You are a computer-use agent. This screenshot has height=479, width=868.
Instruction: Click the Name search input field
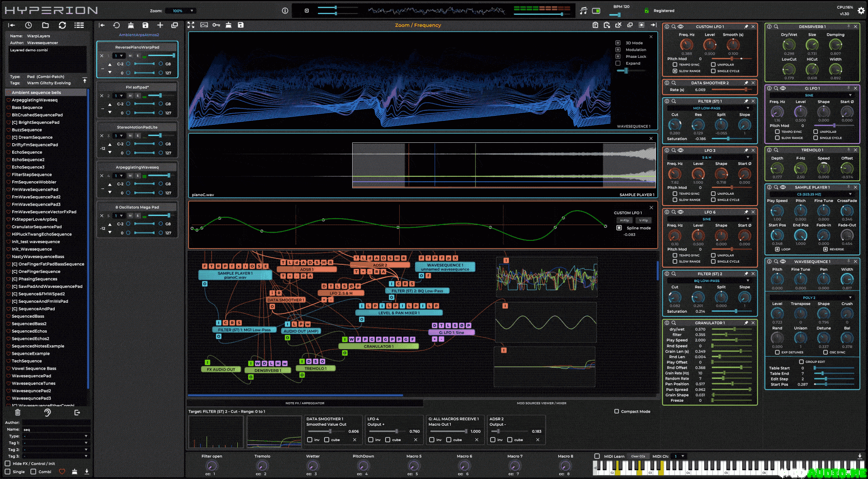(x=57, y=429)
